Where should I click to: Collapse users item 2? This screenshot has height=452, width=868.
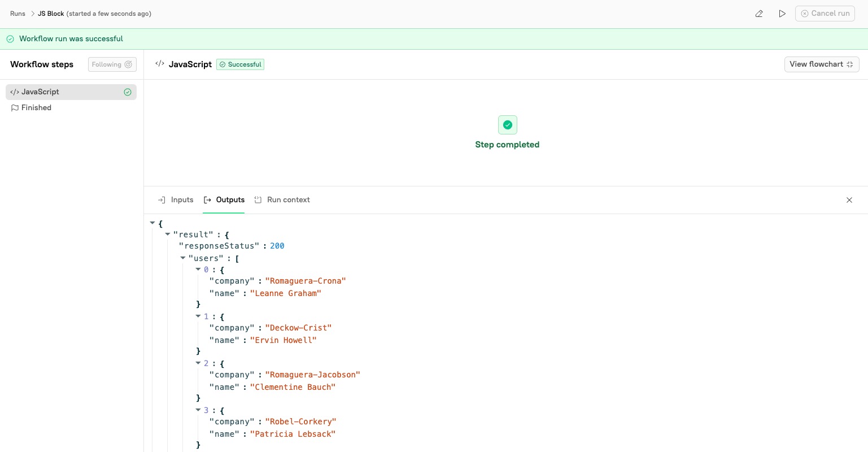coord(198,363)
